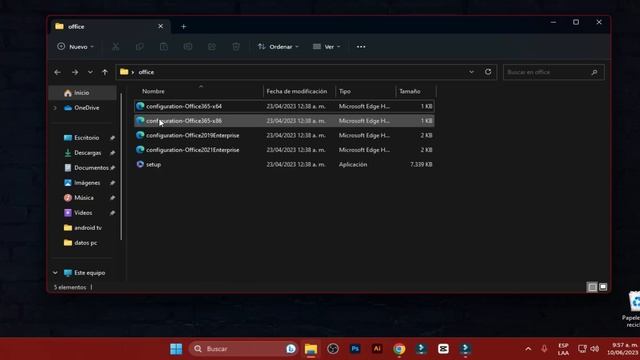Click the sidebar vertical scrollbar
Screen dimensions: 640x360
(121, 167)
